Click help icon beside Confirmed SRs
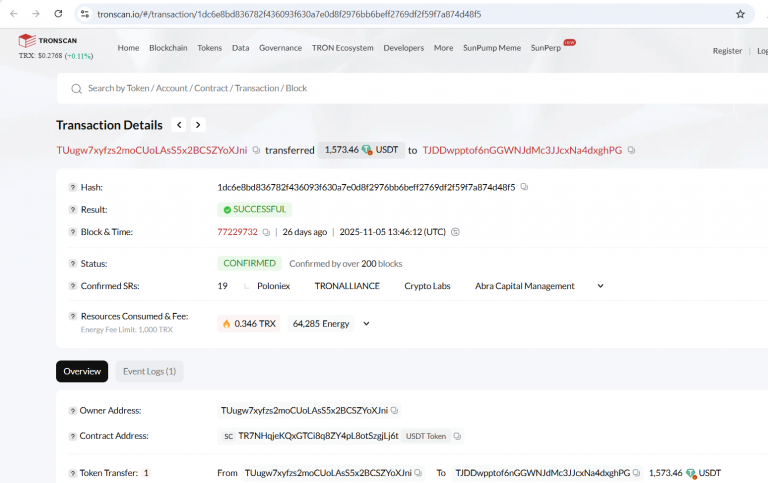The height and width of the screenshot is (483, 768). 72,286
